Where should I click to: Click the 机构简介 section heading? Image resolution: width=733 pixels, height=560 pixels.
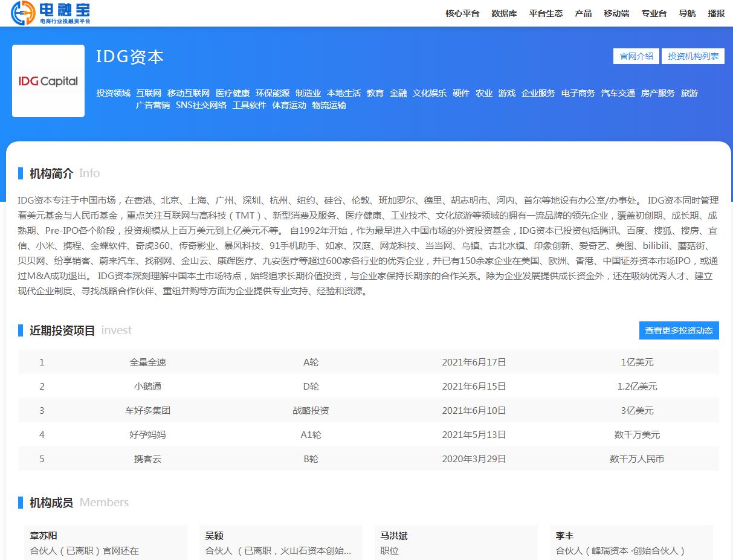pyautogui.click(x=51, y=173)
